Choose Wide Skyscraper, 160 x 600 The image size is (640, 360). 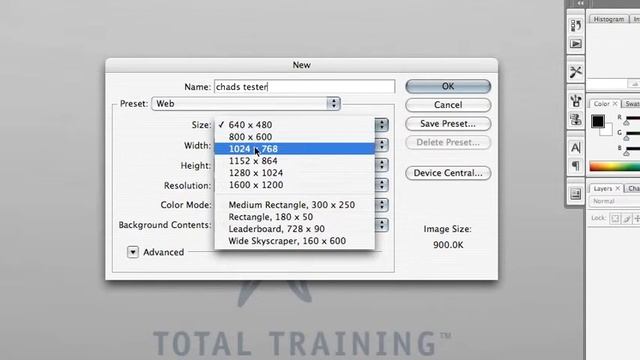pyautogui.click(x=295, y=241)
